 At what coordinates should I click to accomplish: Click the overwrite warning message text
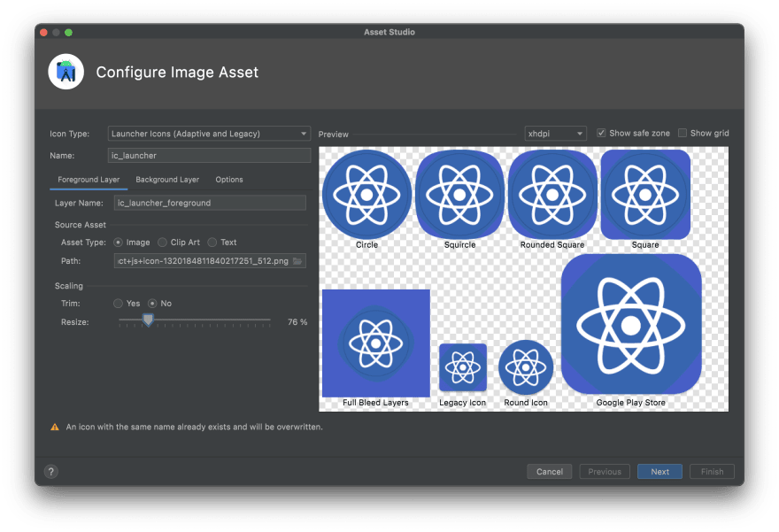coord(194,428)
